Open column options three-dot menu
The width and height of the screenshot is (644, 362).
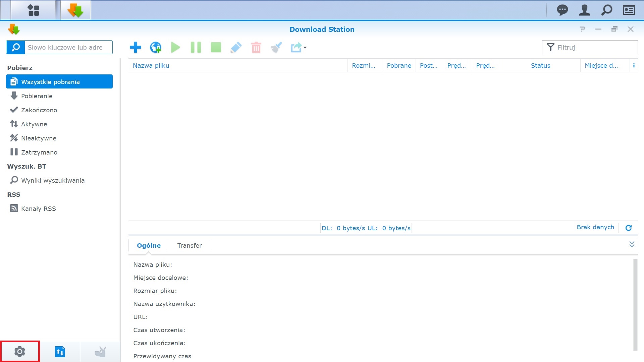click(634, 66)
